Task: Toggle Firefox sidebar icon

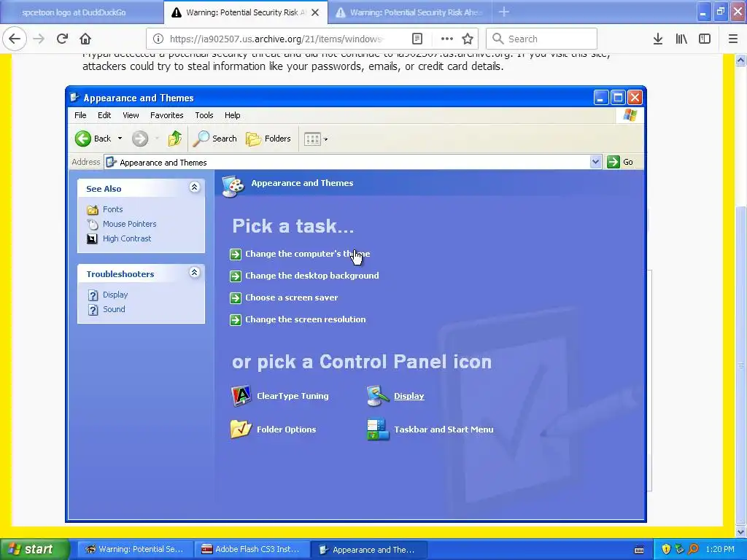Action: pos(705,39)
